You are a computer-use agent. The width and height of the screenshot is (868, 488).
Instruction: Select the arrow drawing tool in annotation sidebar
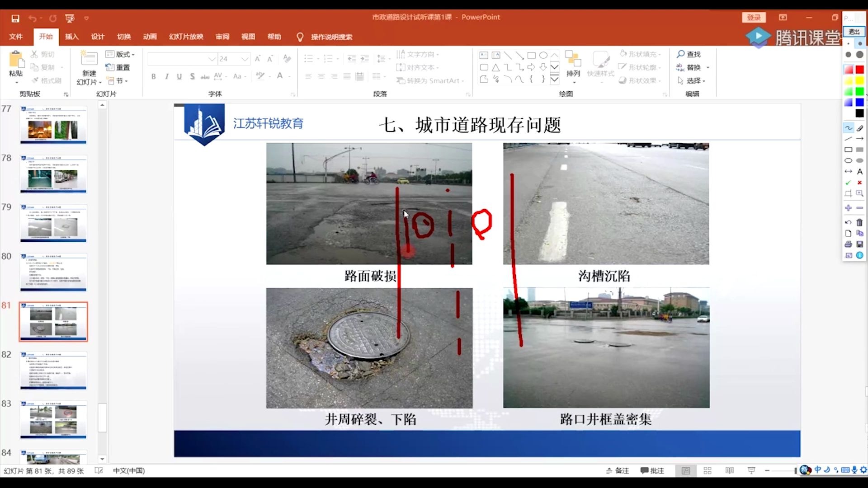pos(860,139)
